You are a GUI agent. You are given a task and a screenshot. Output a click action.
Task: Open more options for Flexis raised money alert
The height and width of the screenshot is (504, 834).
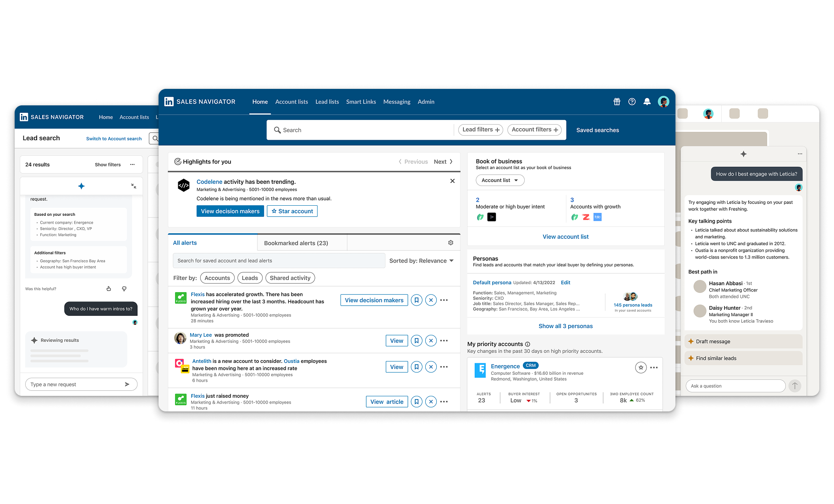[444, 402]
